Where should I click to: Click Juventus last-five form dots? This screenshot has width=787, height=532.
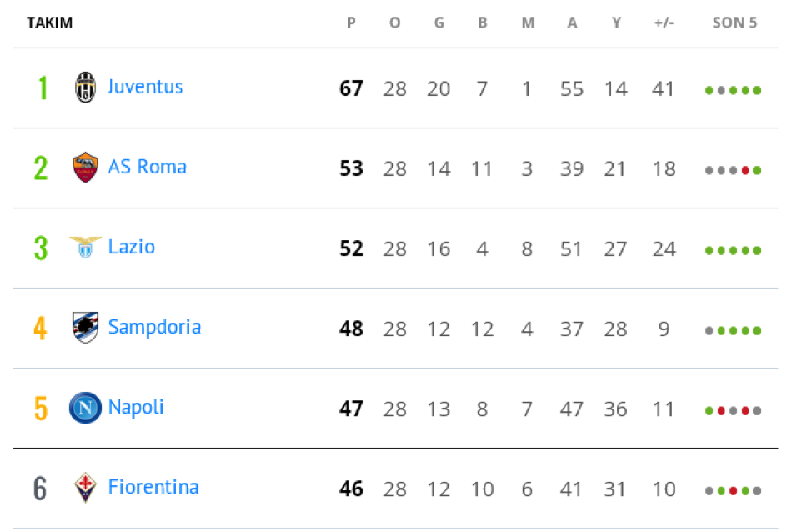tap(734, 90)
